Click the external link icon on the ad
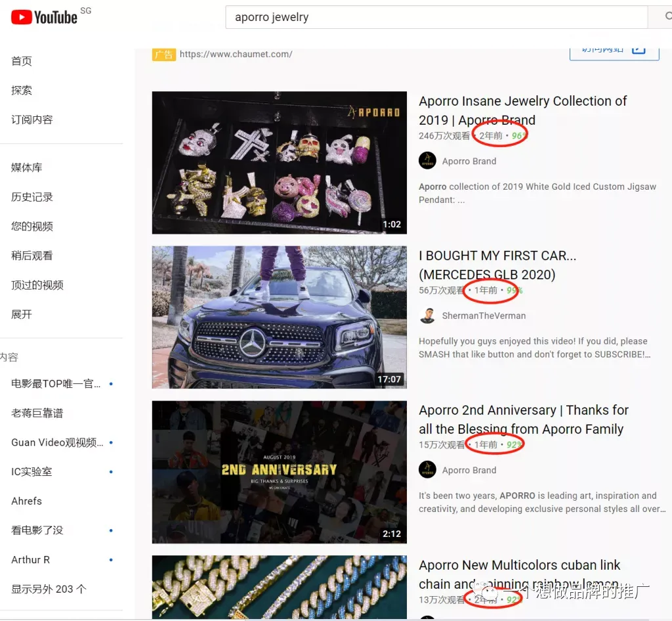The width and height of the screenshot is (672, 621). click(639, 50)
